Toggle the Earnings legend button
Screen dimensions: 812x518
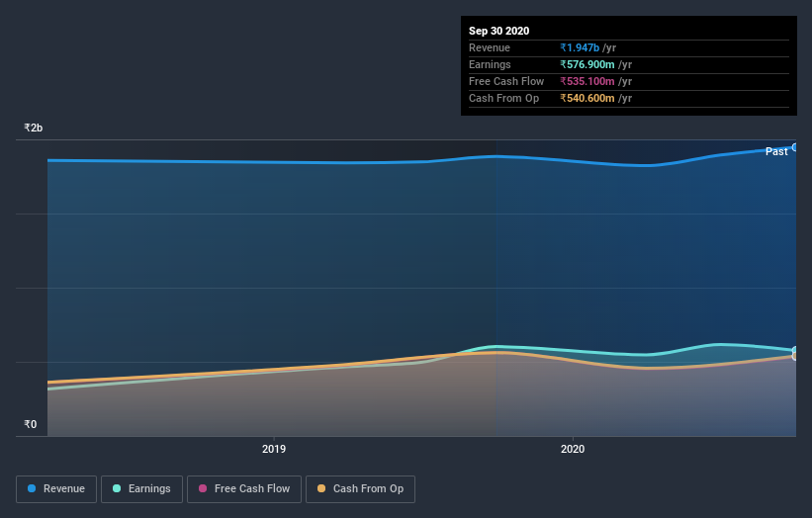point(141,489)
